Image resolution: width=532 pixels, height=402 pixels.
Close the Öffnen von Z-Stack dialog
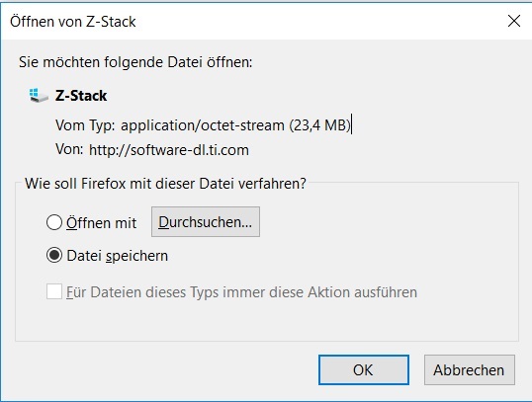(514, 21)
